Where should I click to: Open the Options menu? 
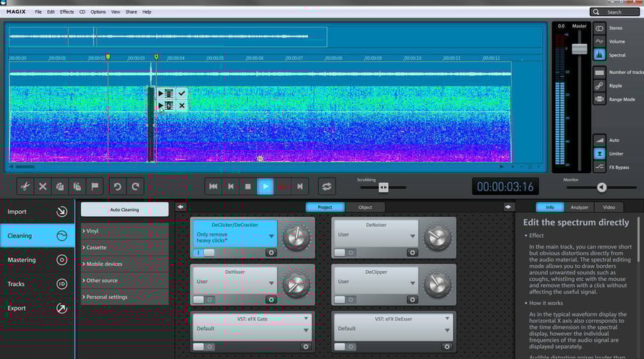click(x=98, y=12)
